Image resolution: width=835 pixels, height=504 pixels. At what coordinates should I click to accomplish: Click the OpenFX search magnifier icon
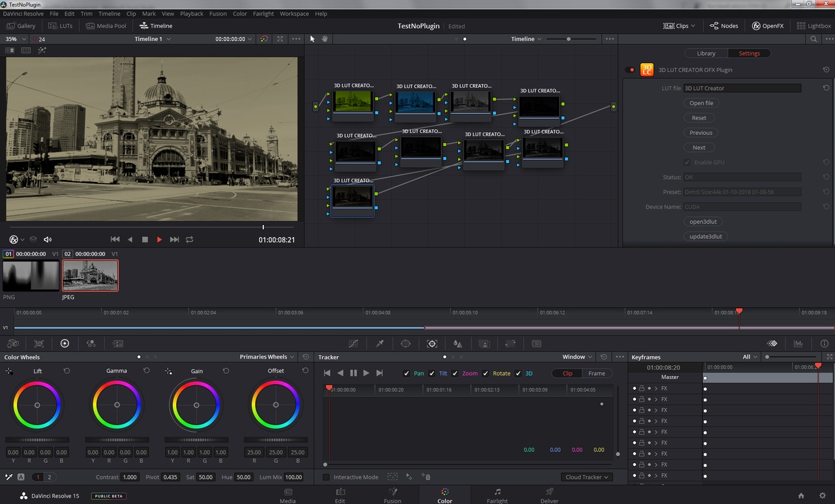pos(813,39)
